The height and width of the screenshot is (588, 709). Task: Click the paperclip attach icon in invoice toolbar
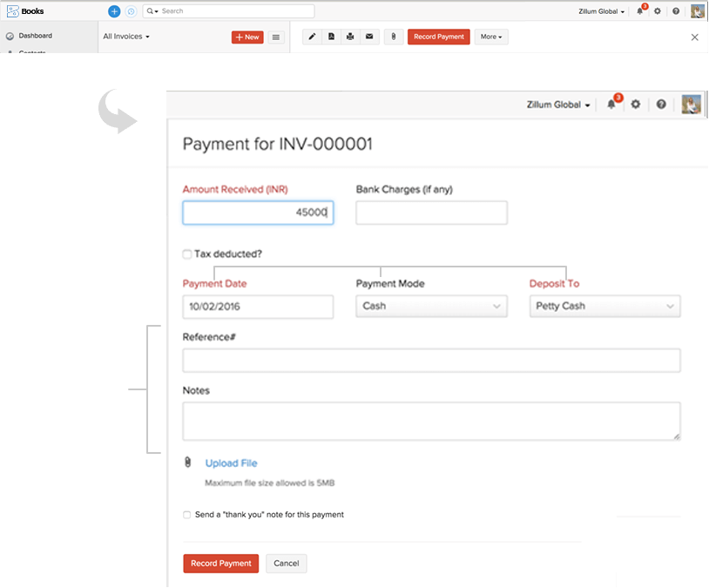pos(394,37)
